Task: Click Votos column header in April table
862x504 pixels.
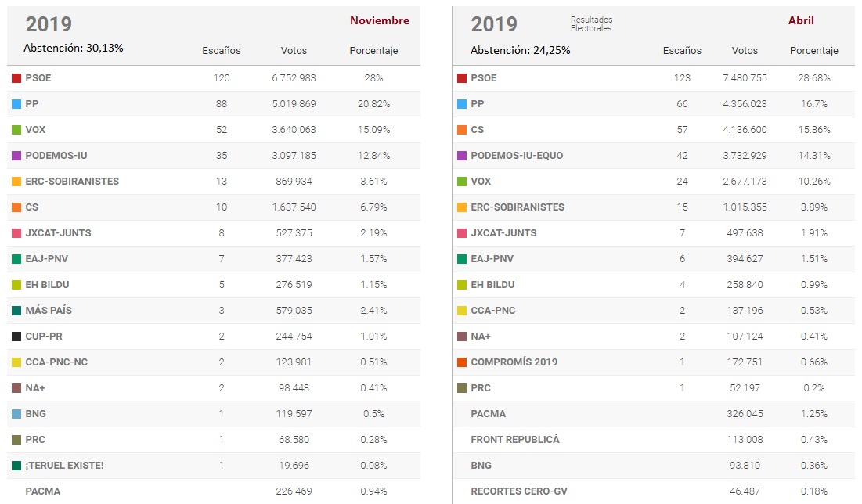Action: [x=745, y=51]
